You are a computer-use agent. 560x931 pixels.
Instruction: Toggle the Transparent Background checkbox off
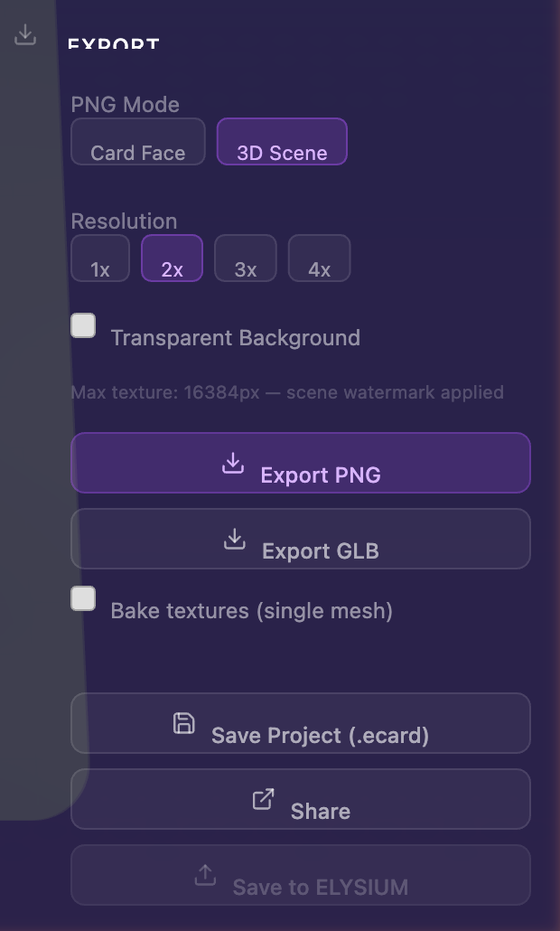82,326
